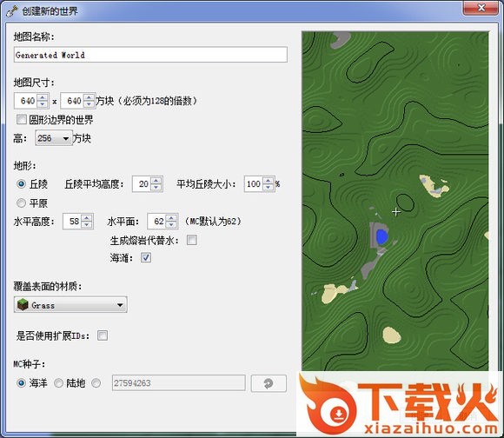Increase map length with up arrow
The height and width of the screenshot is (438, 504).
pos(89,97)
